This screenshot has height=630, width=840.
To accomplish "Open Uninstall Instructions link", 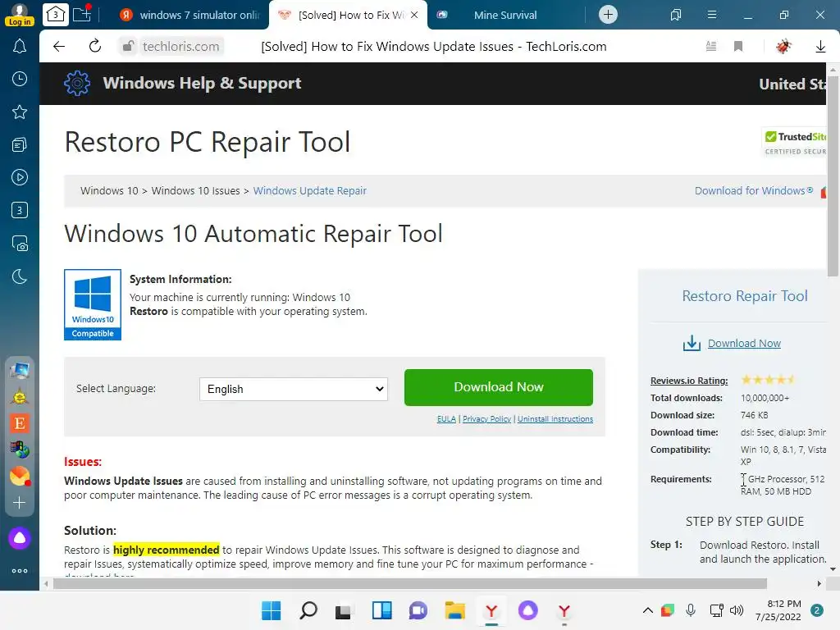I will (555, 419).
